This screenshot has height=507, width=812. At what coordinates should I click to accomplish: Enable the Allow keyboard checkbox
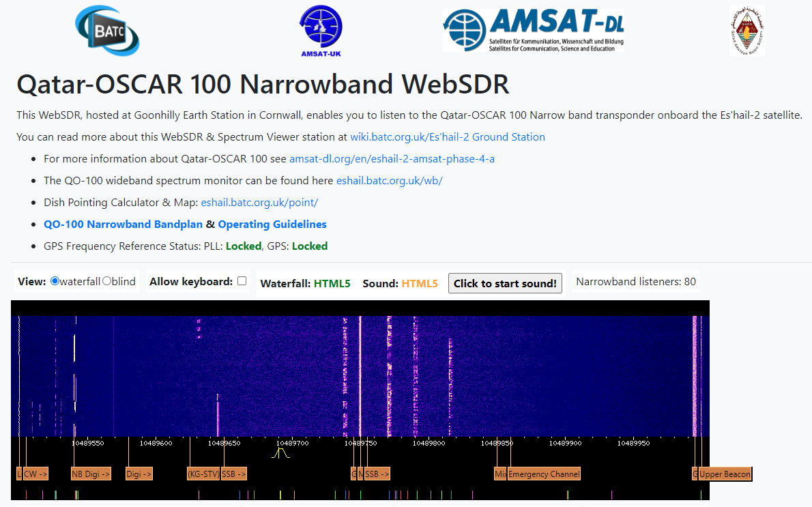[242, 280]
